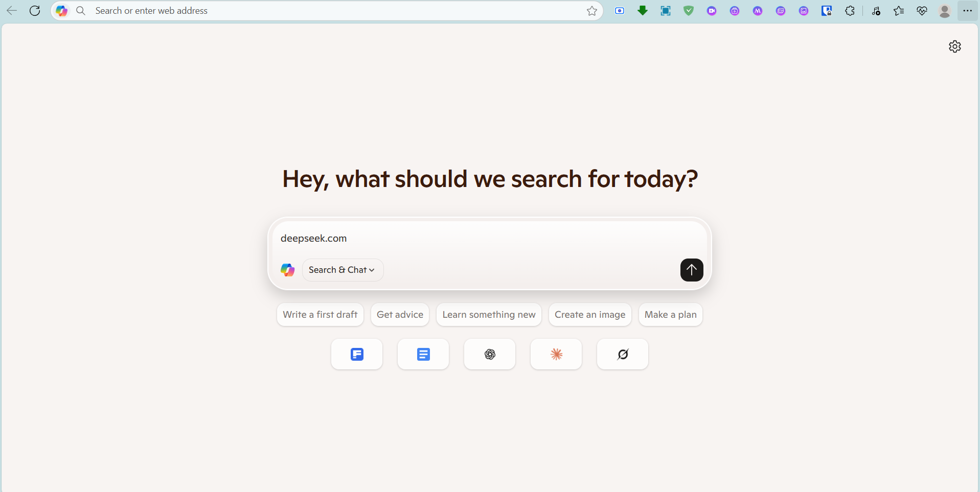Open the user profile avatar menu
Viewport: 980px width, 492px height.
click(x=944, y=11)
